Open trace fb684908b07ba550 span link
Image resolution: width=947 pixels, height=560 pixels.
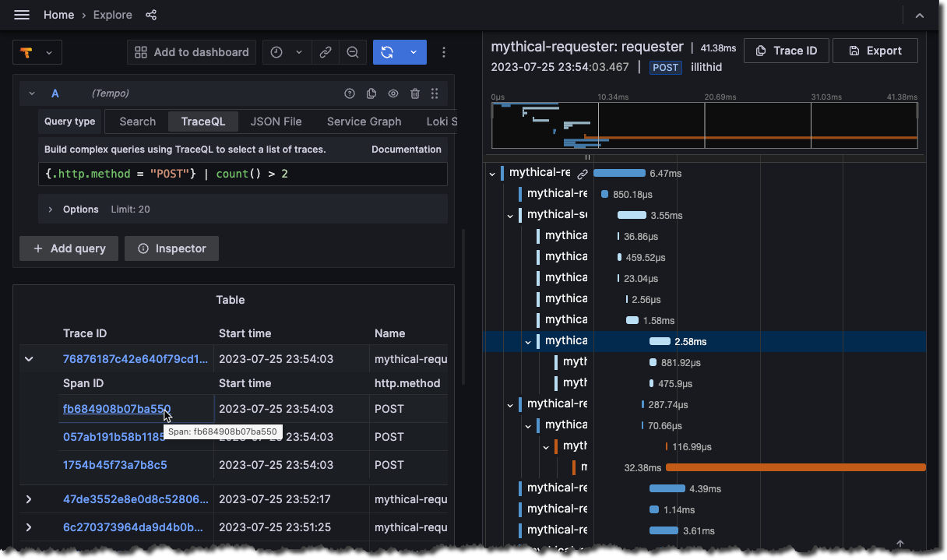[x=116, y=408]
